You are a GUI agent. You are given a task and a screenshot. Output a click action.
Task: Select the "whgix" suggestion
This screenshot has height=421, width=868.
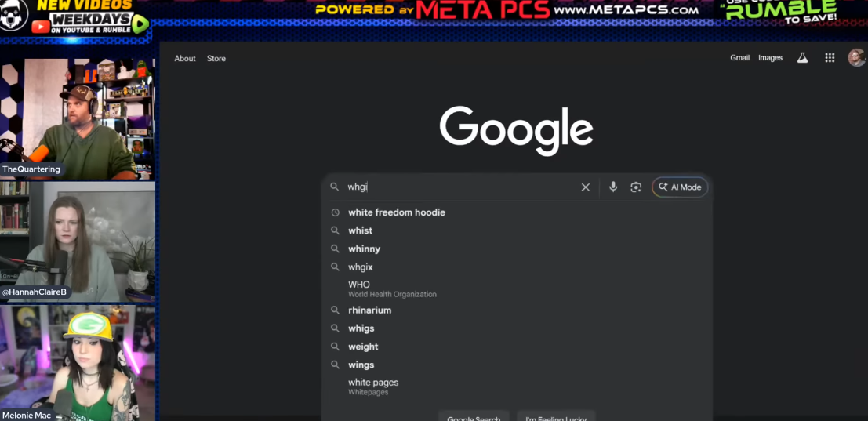[x=517, y=267]
